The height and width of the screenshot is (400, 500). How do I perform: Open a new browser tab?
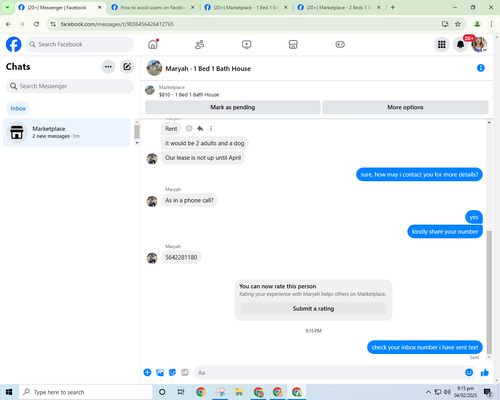(393, 7)
